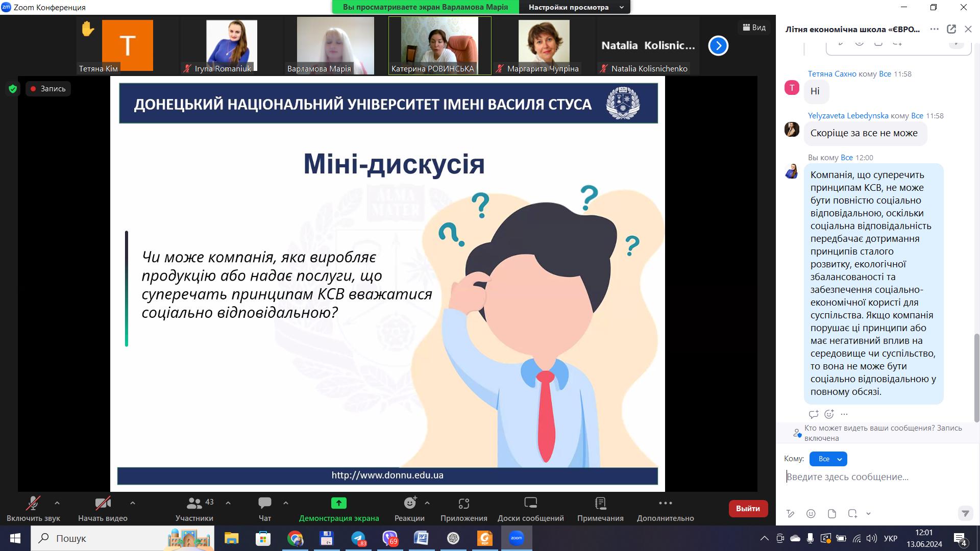
Task: Reply in thread to your message
Action: point(814,414)
